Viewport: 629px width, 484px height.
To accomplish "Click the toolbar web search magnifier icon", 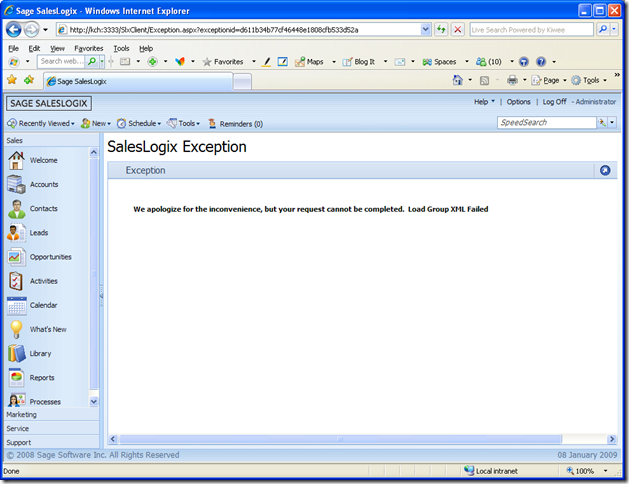I will pos(92,61).
